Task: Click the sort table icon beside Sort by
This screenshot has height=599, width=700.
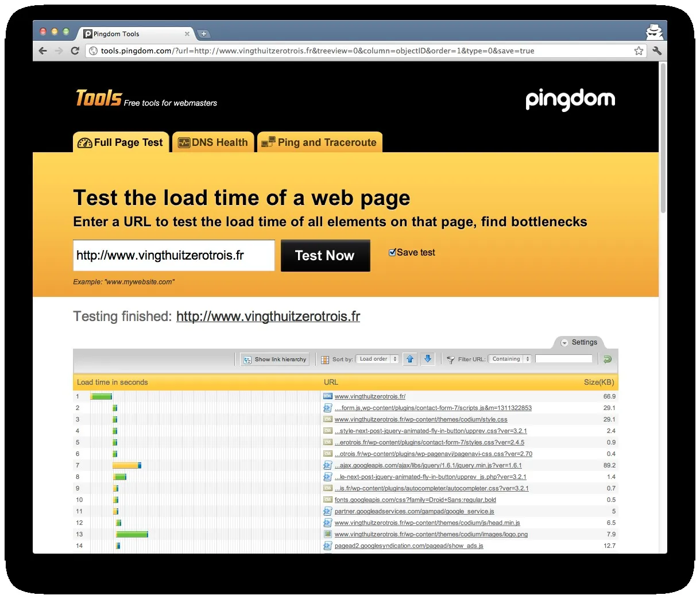Action: [325, 360]
